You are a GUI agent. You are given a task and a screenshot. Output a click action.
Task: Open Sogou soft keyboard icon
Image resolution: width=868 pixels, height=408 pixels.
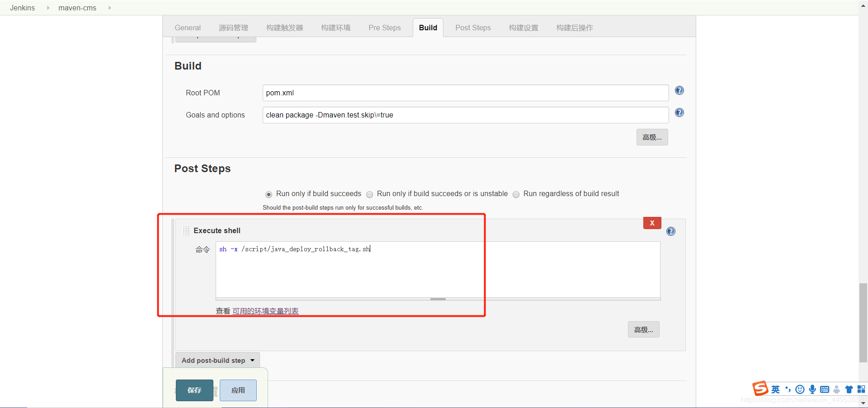click(x=825, y=389)
